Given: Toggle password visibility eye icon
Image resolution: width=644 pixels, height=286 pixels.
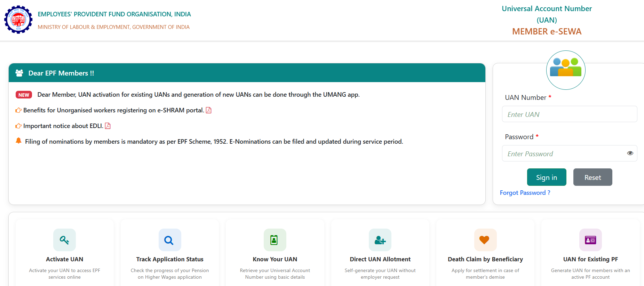Looking at the screenshot, I should click(x=630, y=153).
